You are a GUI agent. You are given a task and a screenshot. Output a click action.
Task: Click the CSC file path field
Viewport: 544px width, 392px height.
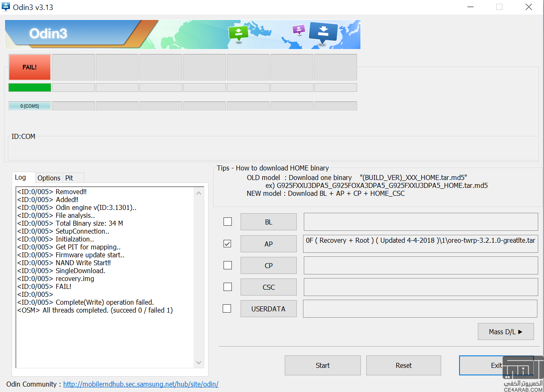pos(421,287)
